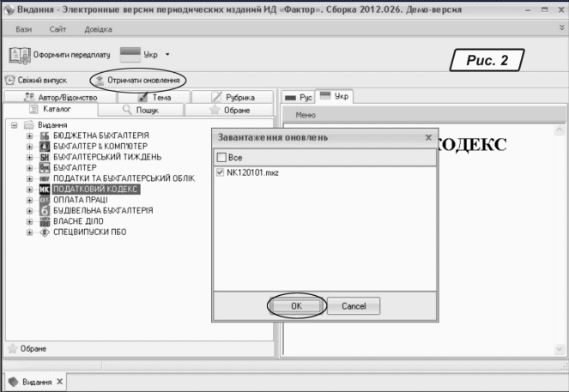569x392 pixels.
Task: Click the СПЕЦВИПУСКИ ПБО publication icon
Action: (45, 232)
